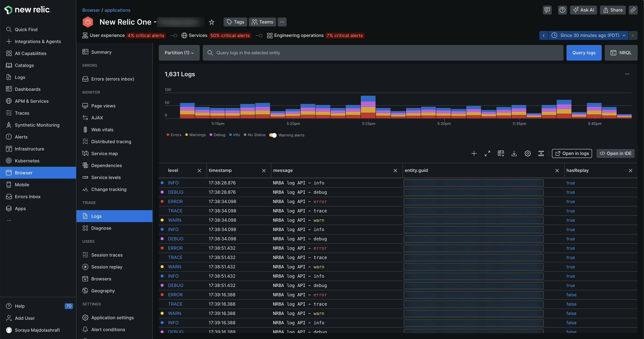The width and height of the screenshot is (644, 339).
Task: Click the add column plus icon
Action: 474,153
